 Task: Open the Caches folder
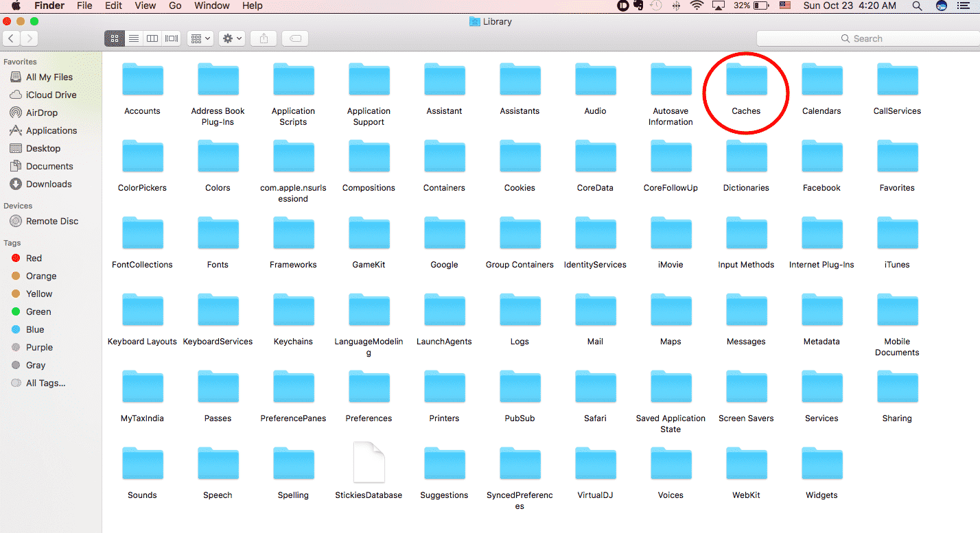746,80
